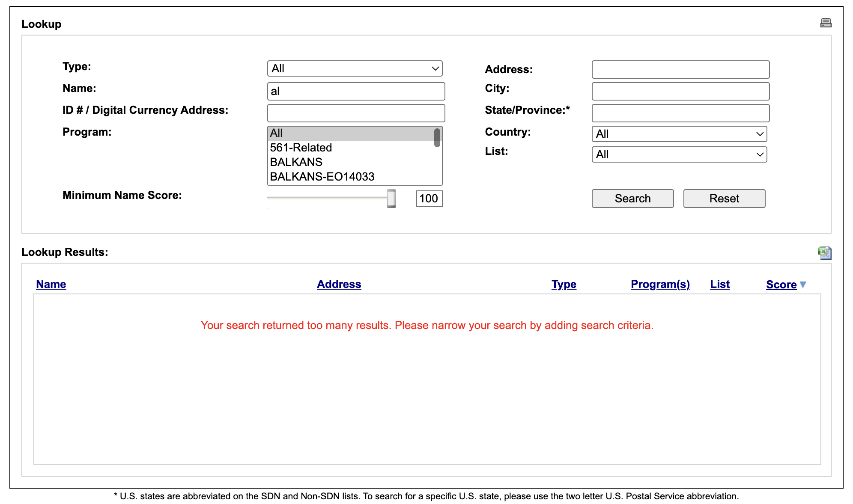This screenshot has width=853, height=504.
Task: Click the State/Province input field
Action: tap(680, 113)
